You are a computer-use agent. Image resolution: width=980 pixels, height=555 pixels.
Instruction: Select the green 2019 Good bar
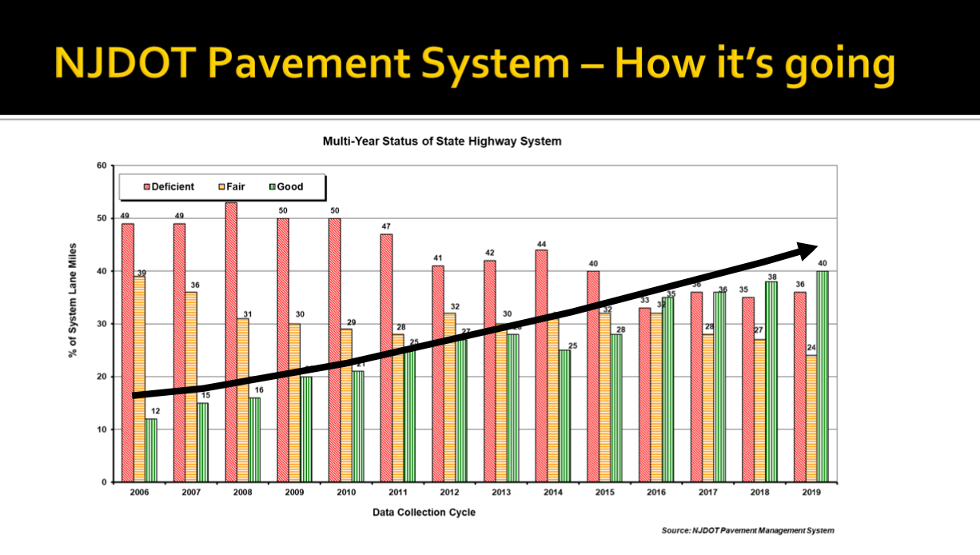click(x=823, y=377)
